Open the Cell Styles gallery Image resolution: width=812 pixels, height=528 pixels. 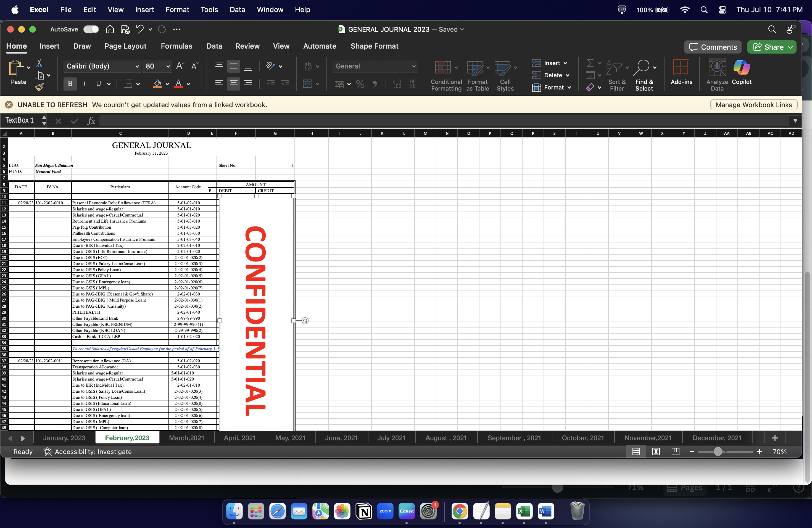[x=502, y=68]
